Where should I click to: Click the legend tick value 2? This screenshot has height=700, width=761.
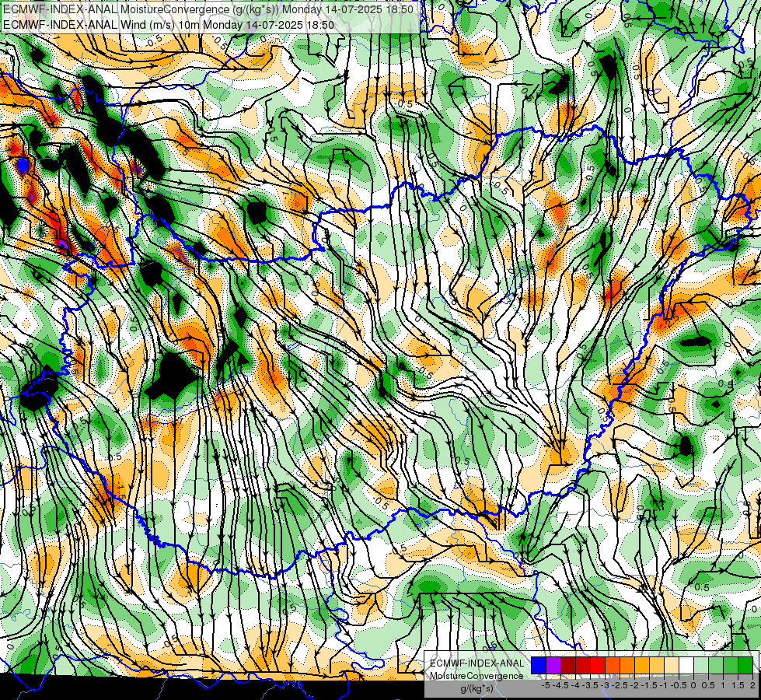(x=752, y=685)
